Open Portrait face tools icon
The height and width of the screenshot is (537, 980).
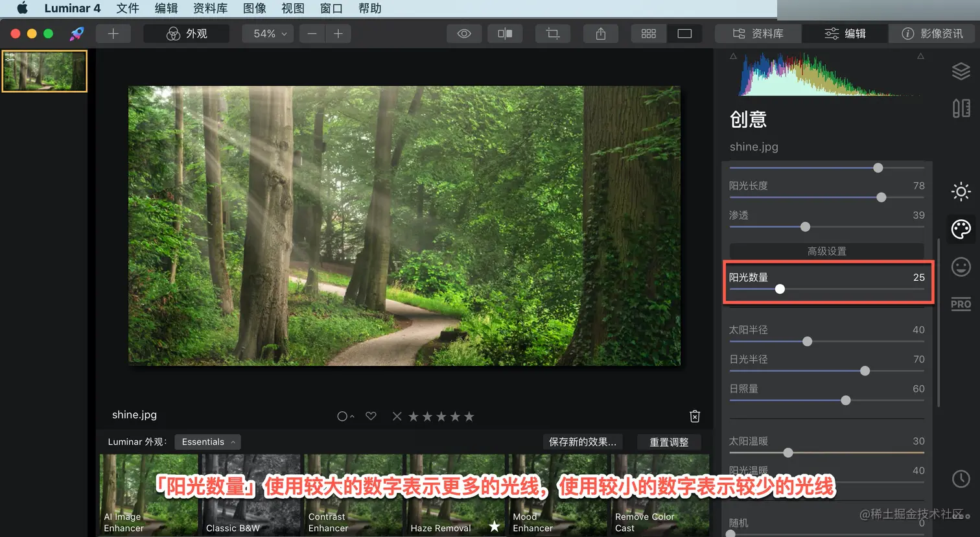(x=961, y=267)
